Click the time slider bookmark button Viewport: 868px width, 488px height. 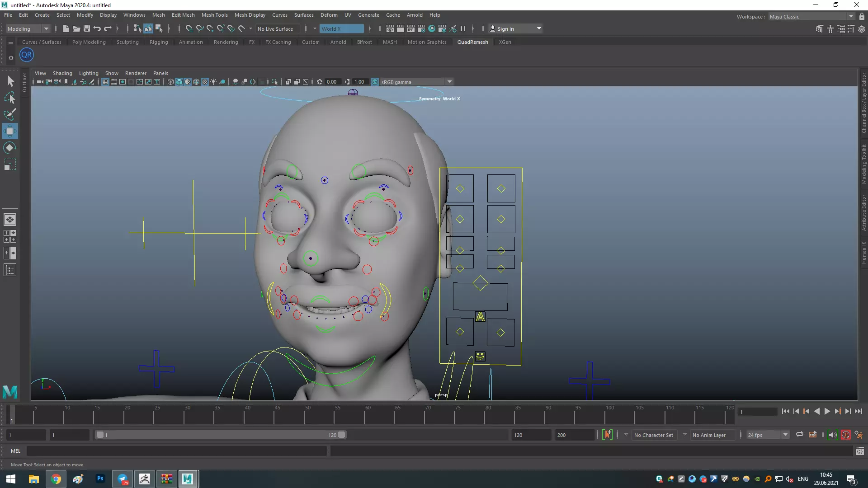[x=608, y=435]
